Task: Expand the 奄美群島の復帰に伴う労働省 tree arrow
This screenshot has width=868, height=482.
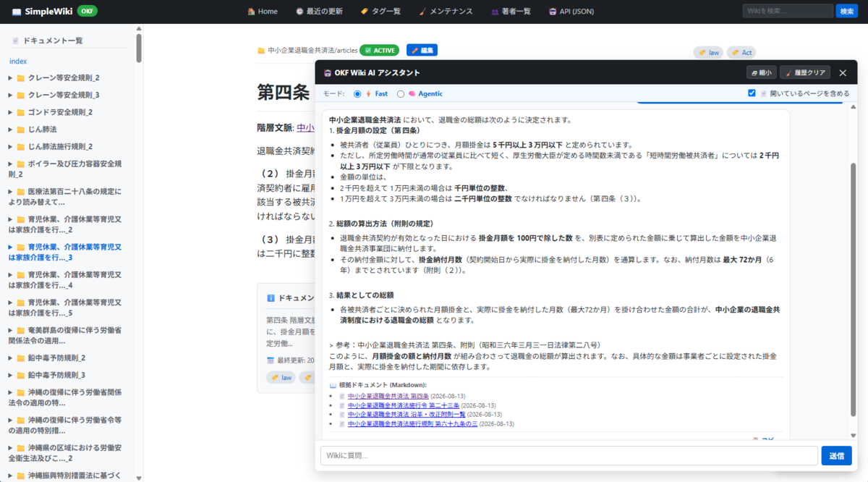Action: tap(11, 330)
